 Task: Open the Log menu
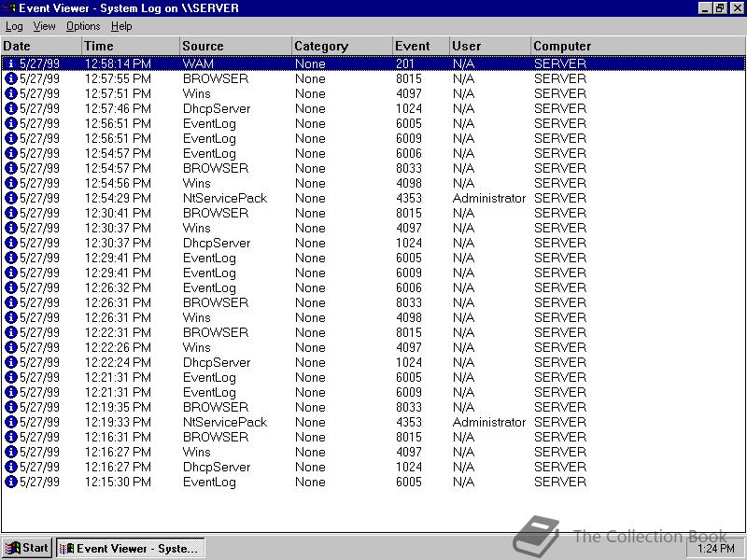(x=14, y=26)
